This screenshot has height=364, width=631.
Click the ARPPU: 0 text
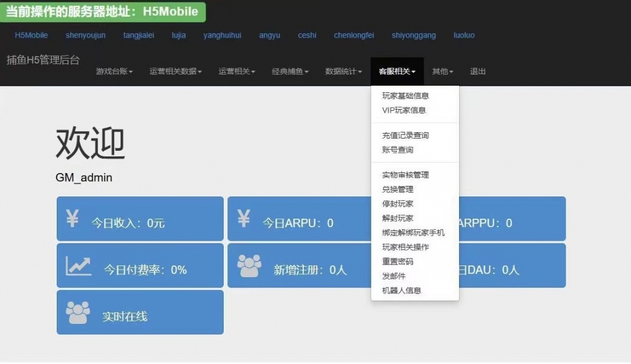point(486,223)
